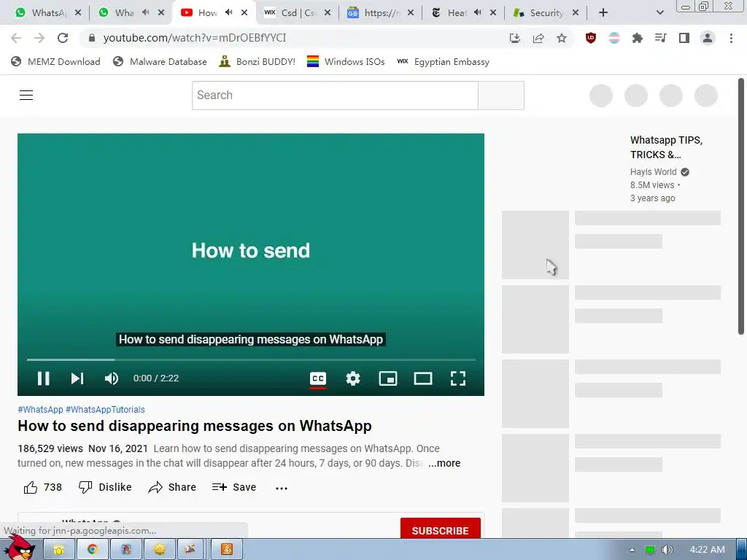Open Chrome three-dot menu

click(x=731, y=38)
